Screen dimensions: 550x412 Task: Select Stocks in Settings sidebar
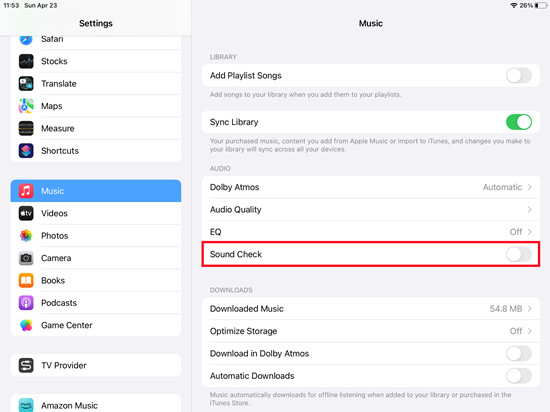[96, 61]
